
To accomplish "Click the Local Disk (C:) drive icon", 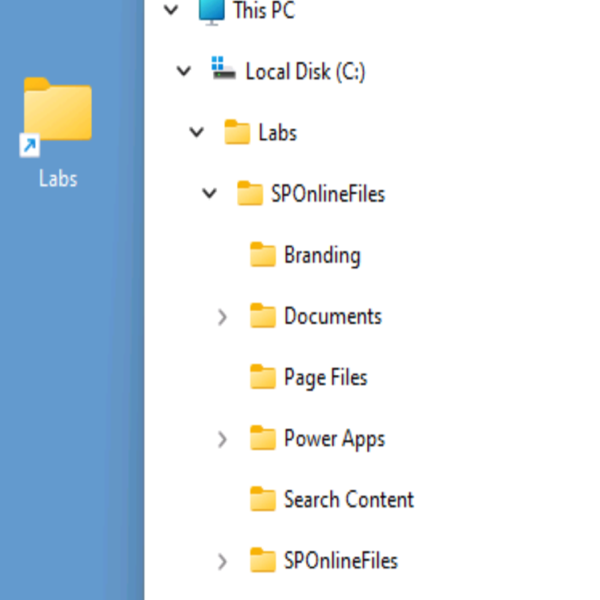I will [223, 68].
